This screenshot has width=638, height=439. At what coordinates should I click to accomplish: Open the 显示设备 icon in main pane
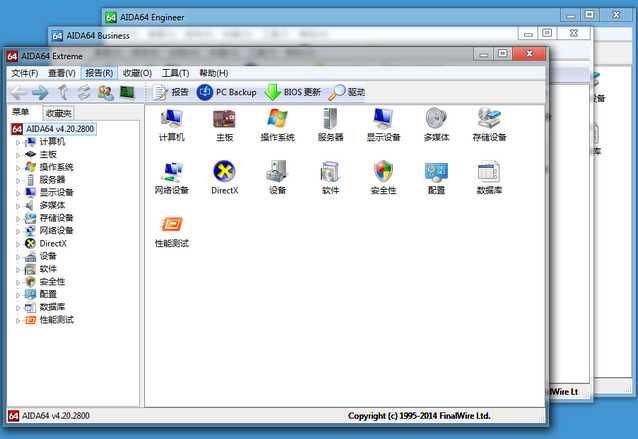[383, 125]
